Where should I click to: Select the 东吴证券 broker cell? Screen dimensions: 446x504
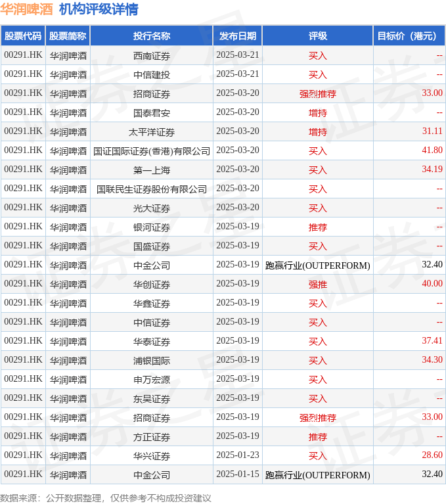pyautogui.click(x=152, y=399)
